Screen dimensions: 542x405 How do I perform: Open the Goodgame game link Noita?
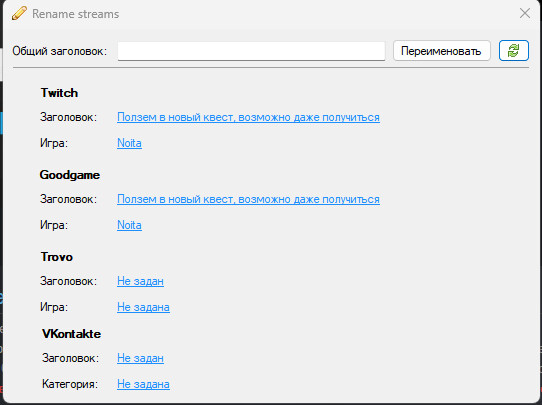click(x=129, y=225)
